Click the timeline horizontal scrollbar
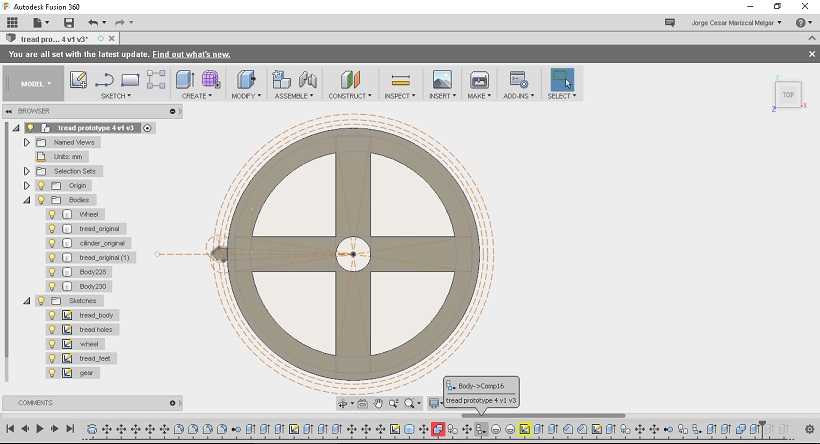 click(543, 416)
